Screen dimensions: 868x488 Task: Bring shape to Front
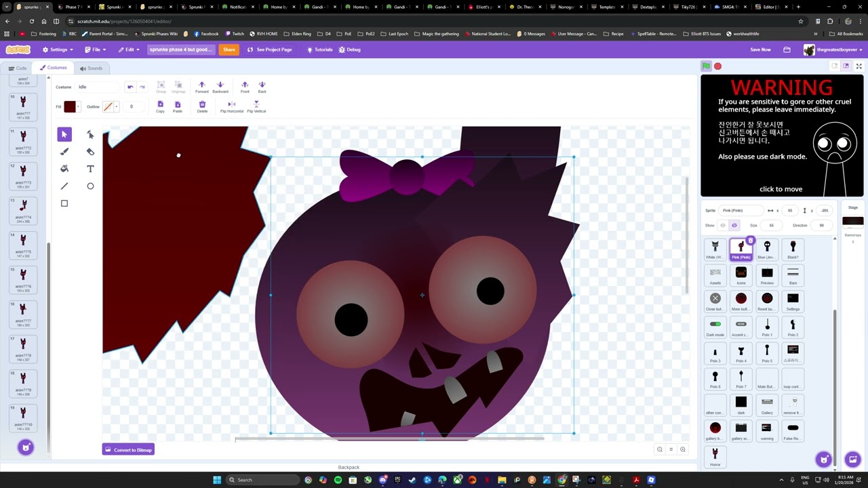[x=245, y=87]
